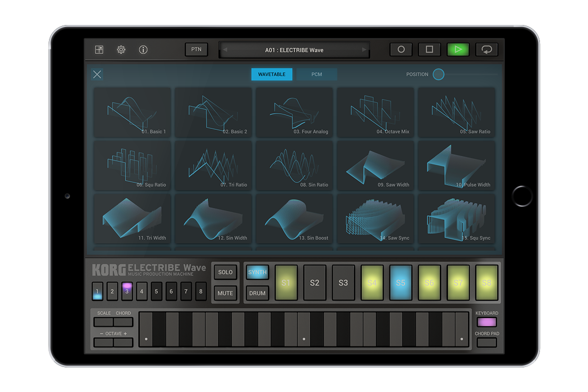Go to previous pattern with left arrow
Screen dimensions: 588x392
225,50
